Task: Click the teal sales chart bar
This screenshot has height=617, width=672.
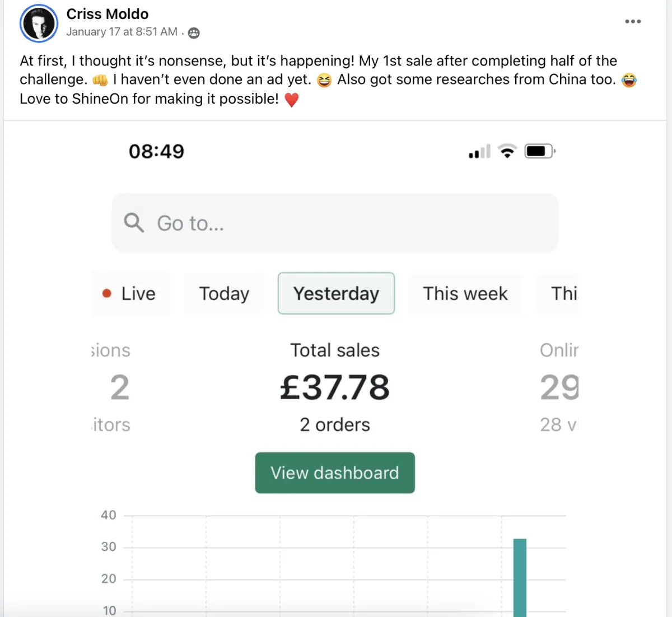Action: tap(520, 577)
